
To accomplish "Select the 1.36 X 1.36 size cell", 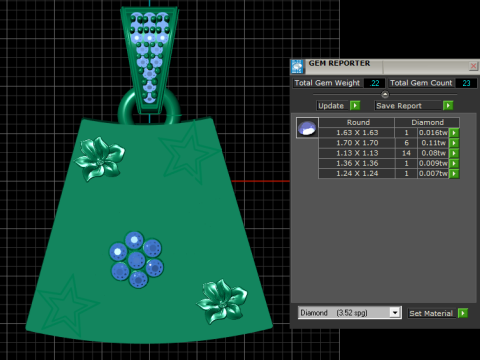I will pos(357,163).
